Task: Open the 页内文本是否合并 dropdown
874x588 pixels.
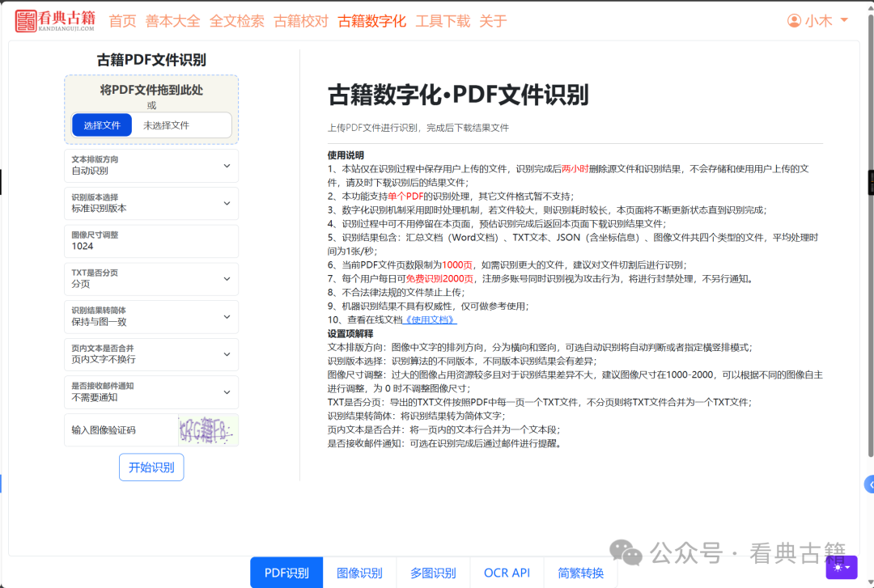Action: click(151, 354)
